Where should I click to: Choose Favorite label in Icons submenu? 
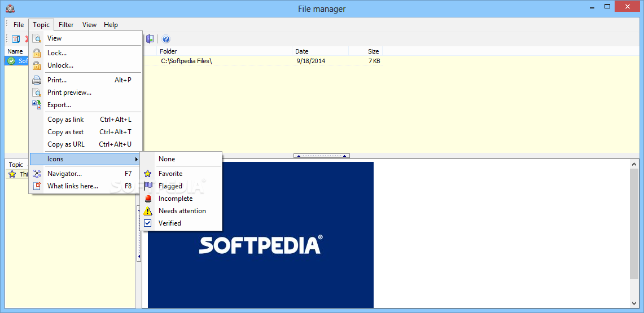pyautogui.click(x=170, y=174)
